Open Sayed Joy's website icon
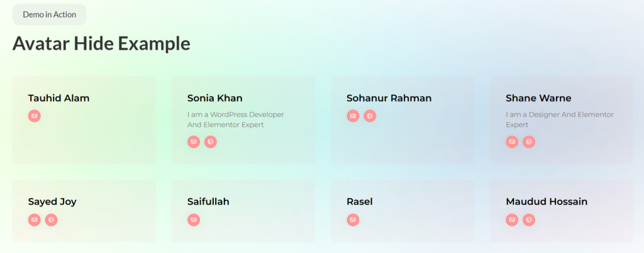This screenshot has width=644, height=253. coord(52,220)
